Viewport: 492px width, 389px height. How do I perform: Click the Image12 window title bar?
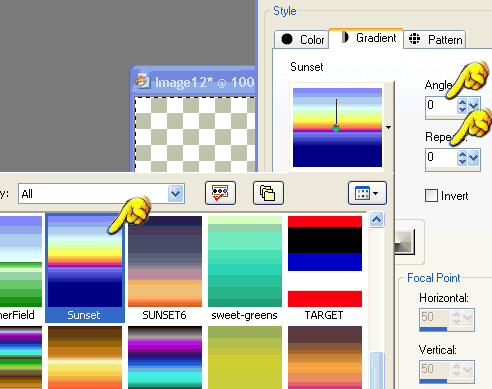point(194,82)
